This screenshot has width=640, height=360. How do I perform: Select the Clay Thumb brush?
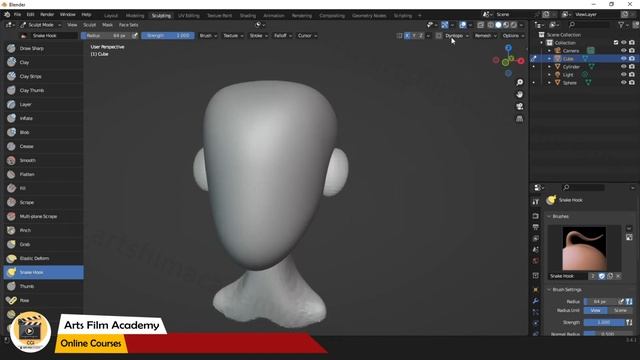(x=43, y=90)
